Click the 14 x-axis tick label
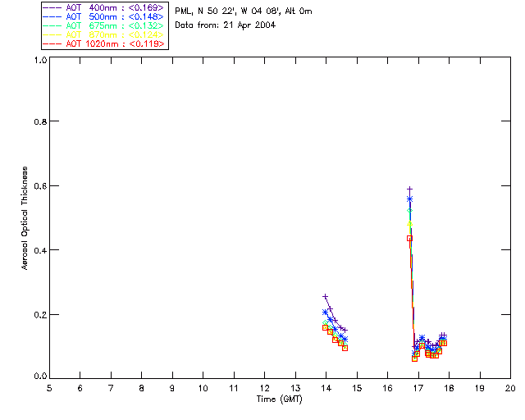525x420 pixels. coord(326,388)
